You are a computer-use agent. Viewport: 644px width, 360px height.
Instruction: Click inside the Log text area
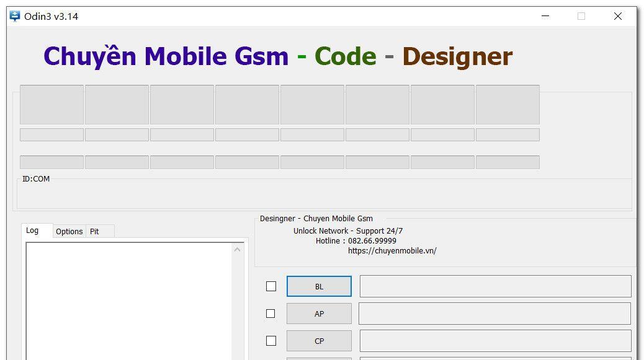click(129, 301)
